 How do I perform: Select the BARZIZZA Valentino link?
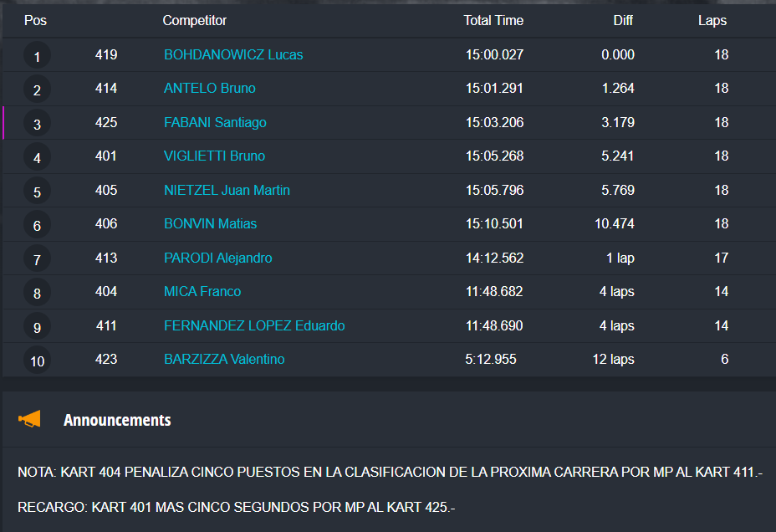[x=224, y=360]
